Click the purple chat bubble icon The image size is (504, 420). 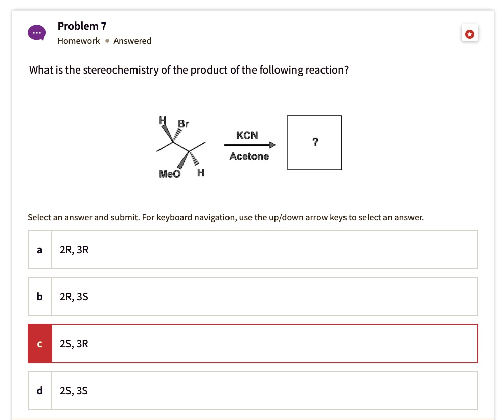coord(37,33)
